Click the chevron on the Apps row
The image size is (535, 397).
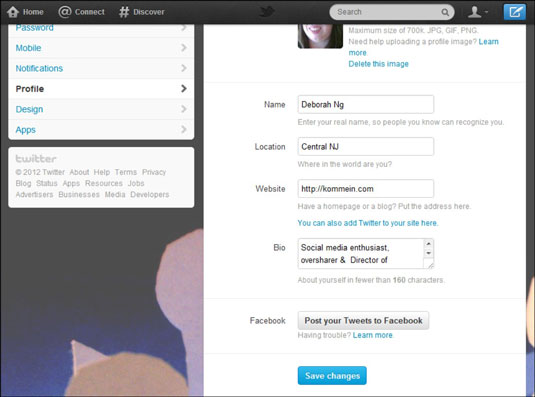pyautogui.click(x=184, y=130)
